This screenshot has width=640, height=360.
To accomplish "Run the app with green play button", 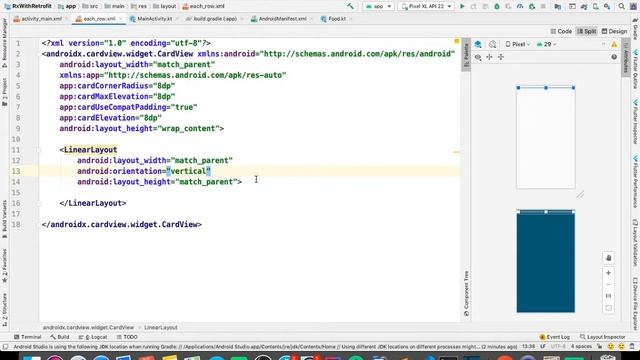I will coord(462,6).
